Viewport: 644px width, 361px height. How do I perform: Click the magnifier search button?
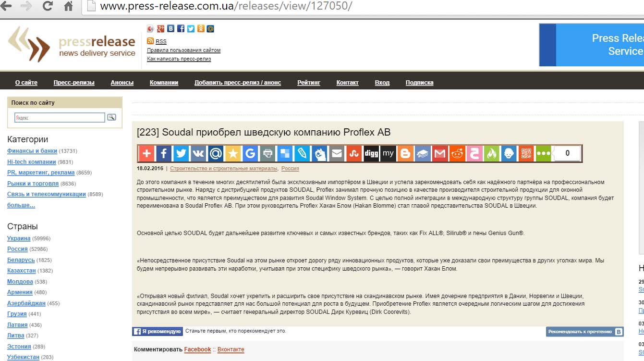pyautogui.click(x=111, y=117)
